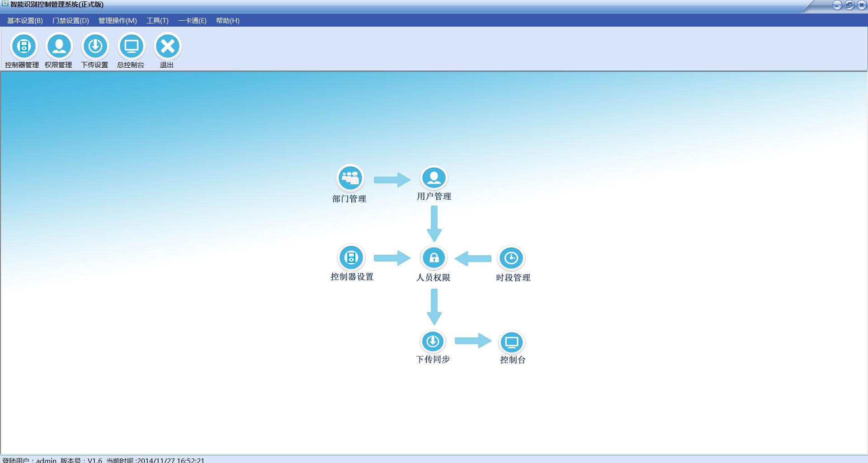The height and width of the screenshot is (463, 868).
Task: Expand the 管理操作(M) menu
Action: [118, 21]
